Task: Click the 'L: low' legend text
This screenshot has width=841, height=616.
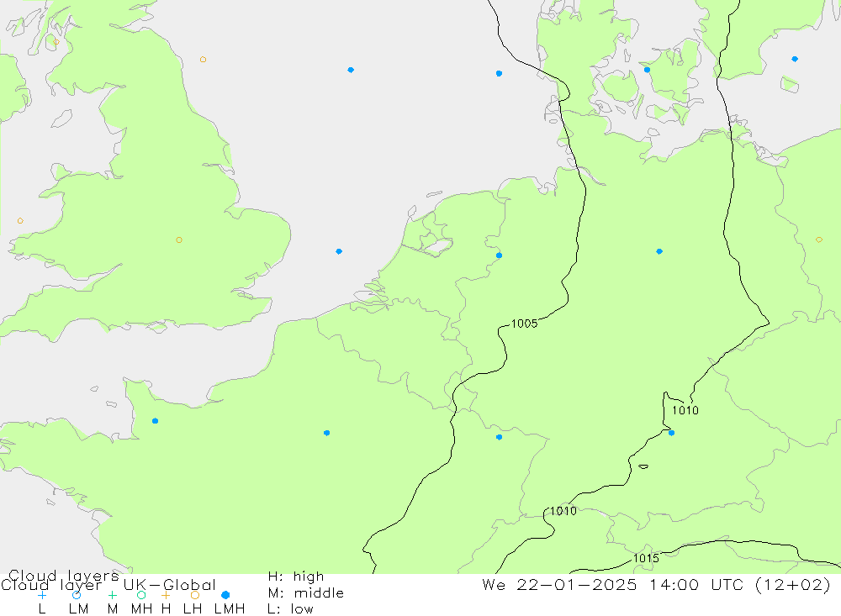Action: [x=290, y=609]
